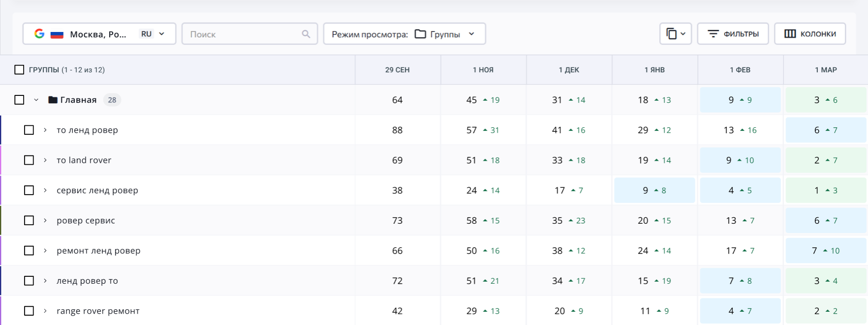This screenshot has width=868, height=325.
Task: Open the ФИЛЬТРЫ filters button
Action: click(x=733, y=34)
